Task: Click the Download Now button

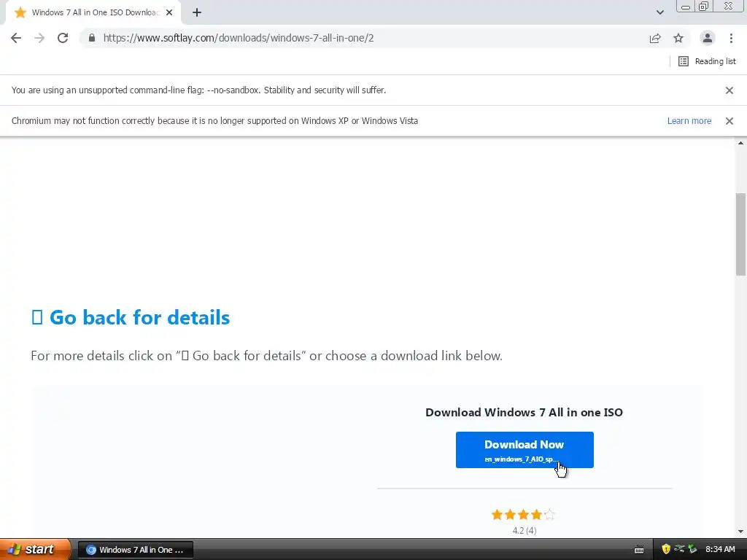Action: [525, 450]
